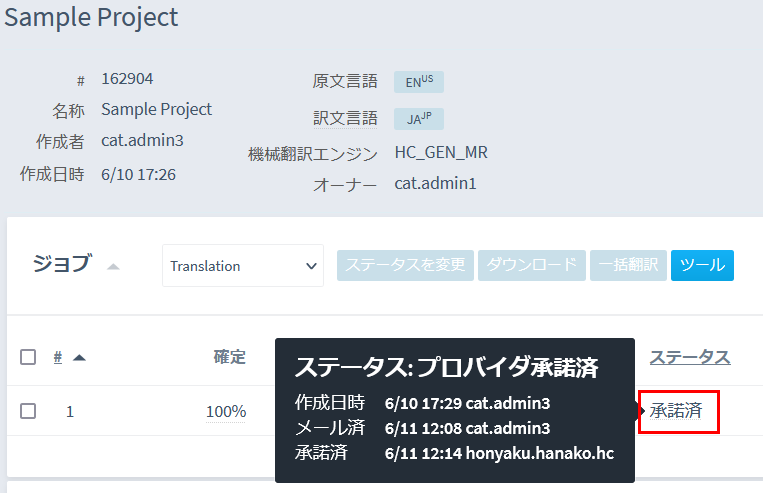763x493 pixels.
Task: Check the checkbox for job 1
Action: click(x=28, y=411)
